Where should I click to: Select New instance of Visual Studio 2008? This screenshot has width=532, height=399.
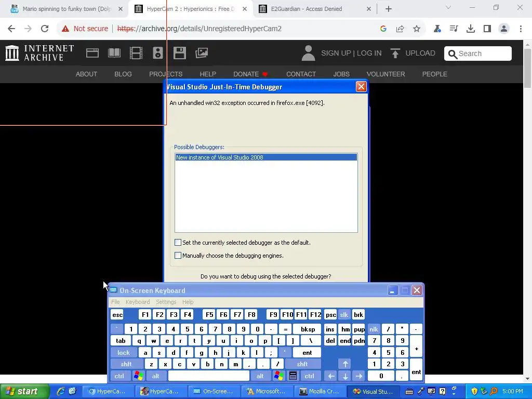pyautogui.click(x=266, y=157)
